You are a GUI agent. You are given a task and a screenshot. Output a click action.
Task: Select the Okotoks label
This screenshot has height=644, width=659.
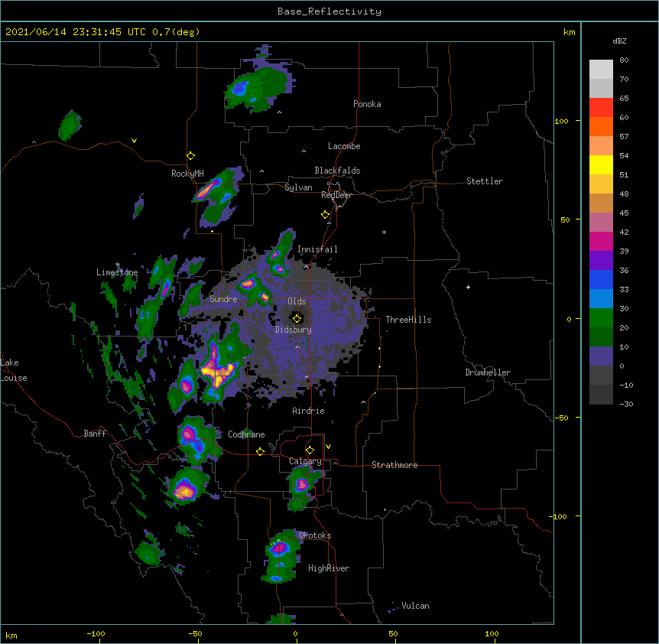315,535
